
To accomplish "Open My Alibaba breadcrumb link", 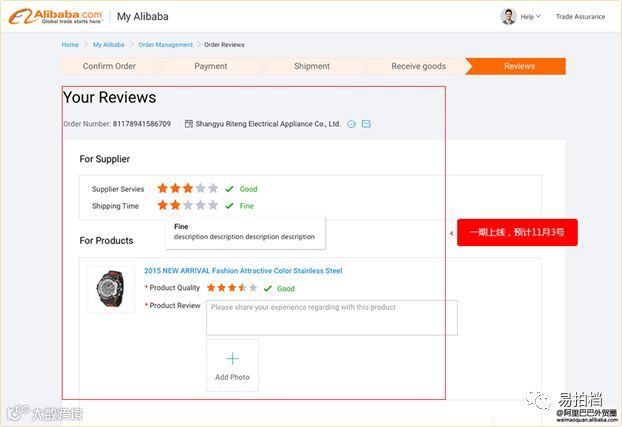I will (109, 45).
